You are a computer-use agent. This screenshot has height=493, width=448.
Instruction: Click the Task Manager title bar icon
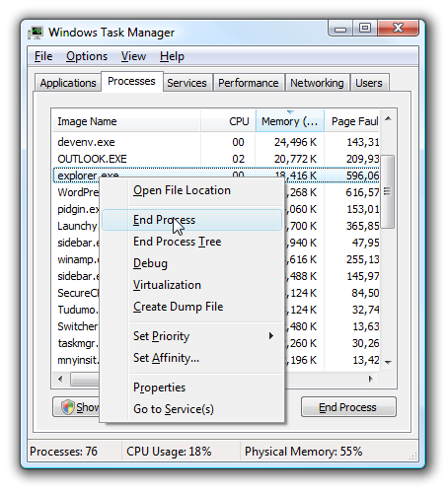pyautogui.click(x=36, y=33)
